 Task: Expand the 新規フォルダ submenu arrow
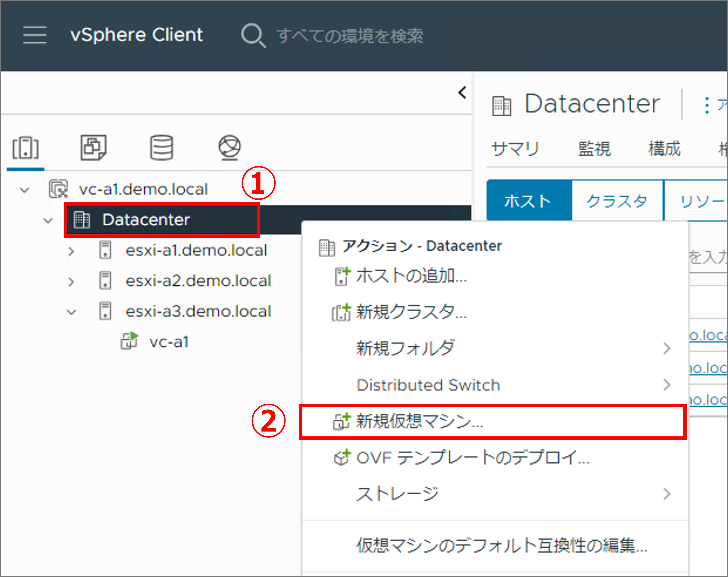click(x=666, y=348)
